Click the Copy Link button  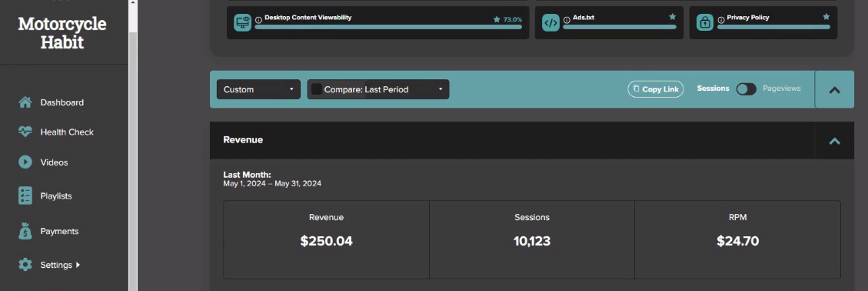tap(656, 89)
